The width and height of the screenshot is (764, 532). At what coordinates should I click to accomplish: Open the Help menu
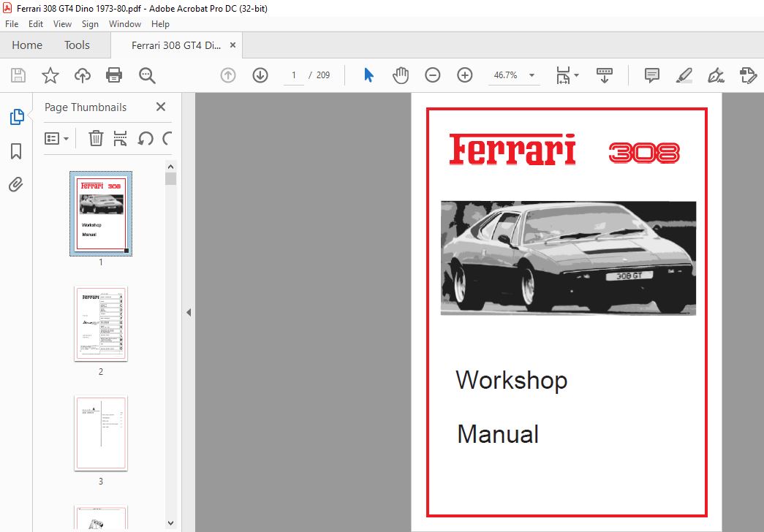(160, 24)
